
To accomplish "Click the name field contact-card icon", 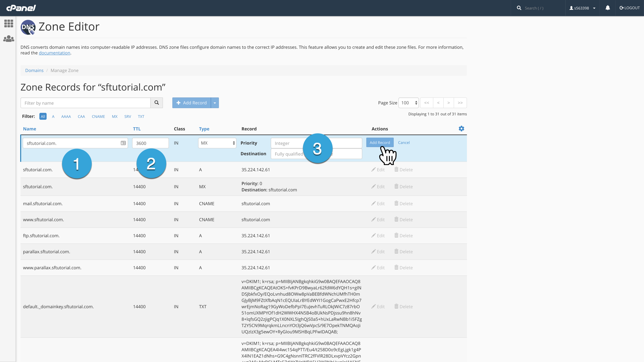I will [x=123, y=143].
